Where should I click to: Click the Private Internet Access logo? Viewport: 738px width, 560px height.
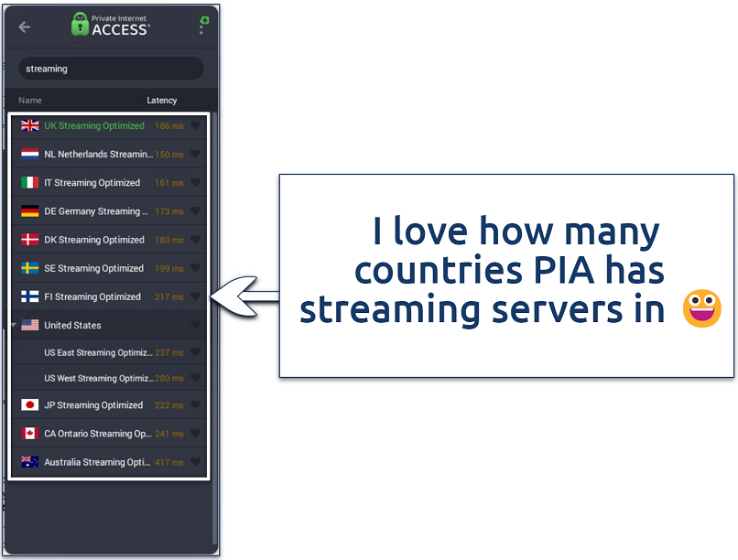111,25
